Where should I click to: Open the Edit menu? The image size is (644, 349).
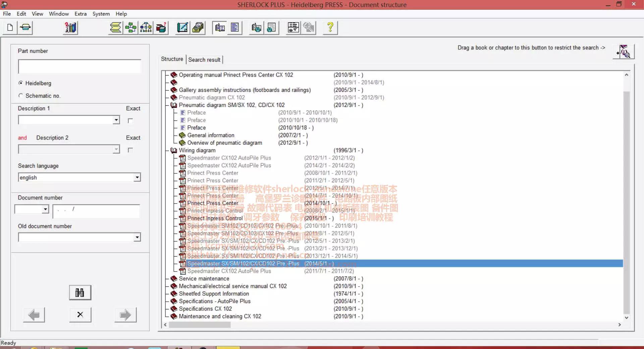21,14
